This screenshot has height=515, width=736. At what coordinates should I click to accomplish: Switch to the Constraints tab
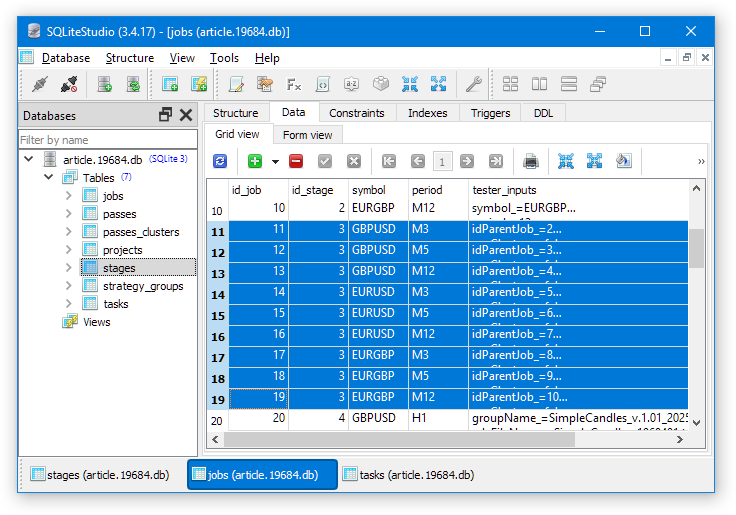[357, 113]
